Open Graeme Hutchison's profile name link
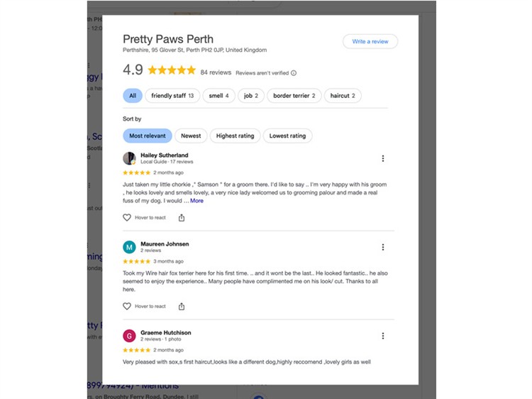The height and width of the screenshot is (399, 532). click(x=165, y=332)
